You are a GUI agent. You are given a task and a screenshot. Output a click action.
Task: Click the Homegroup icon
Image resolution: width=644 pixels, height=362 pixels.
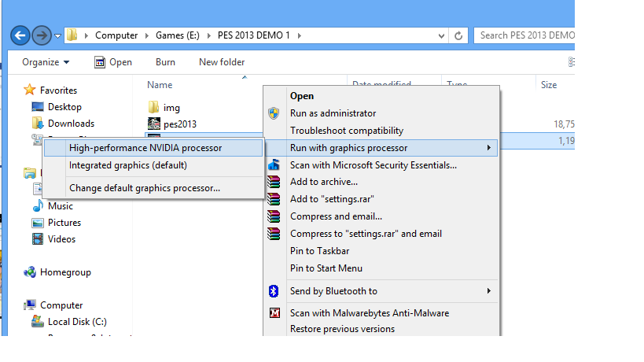tap(30, 272)
